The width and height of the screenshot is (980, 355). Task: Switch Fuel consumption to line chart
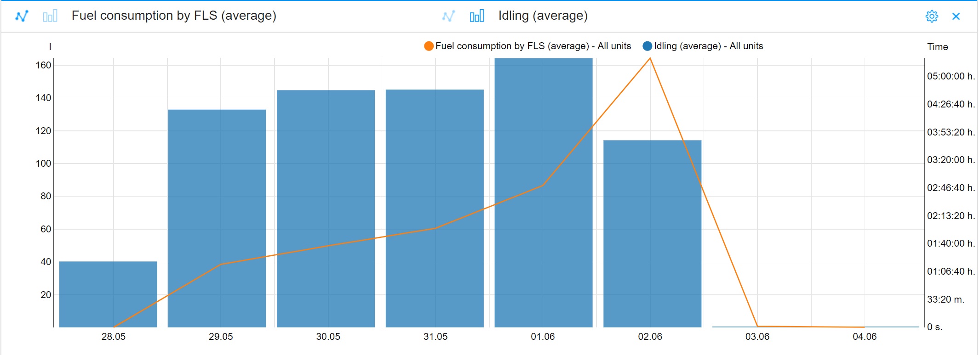pos(22,16)
